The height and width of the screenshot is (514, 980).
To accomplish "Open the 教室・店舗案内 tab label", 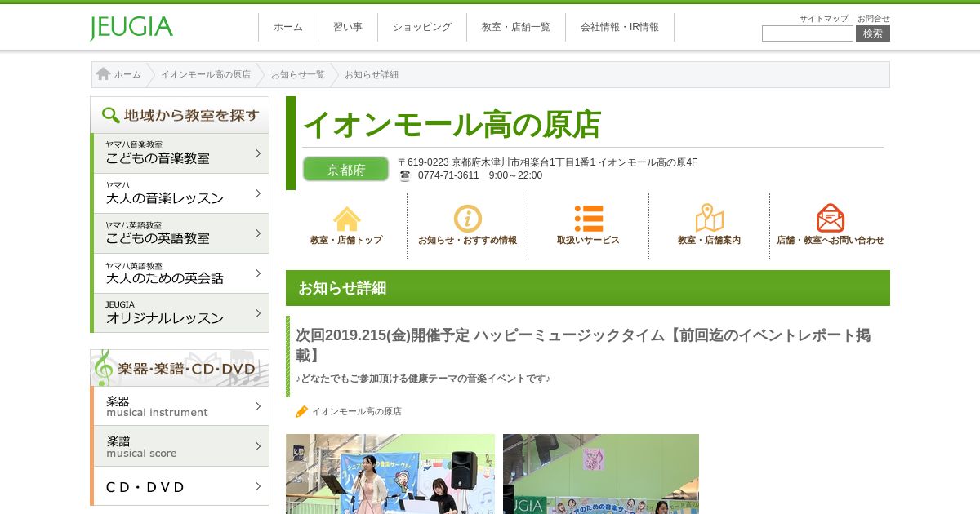I will 710,240.
